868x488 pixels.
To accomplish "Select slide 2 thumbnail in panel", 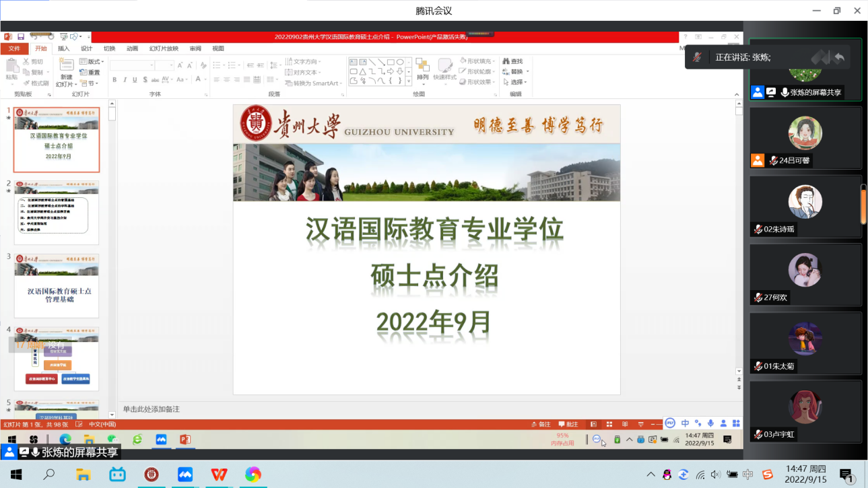I will (57, 213).
